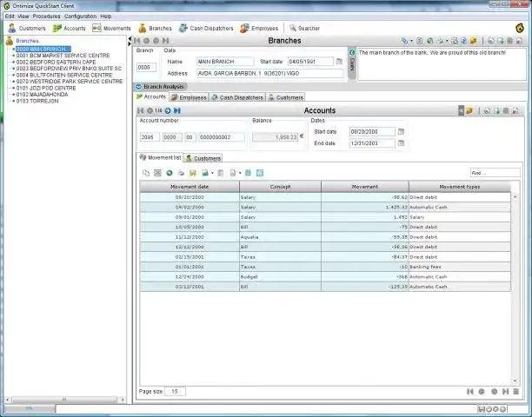The height and width of the screenshot is (417, 532).
Task: Select 0003 BEDFORDVIEW PRIV BNKG SUITE branch
Action: coord(69,69)
